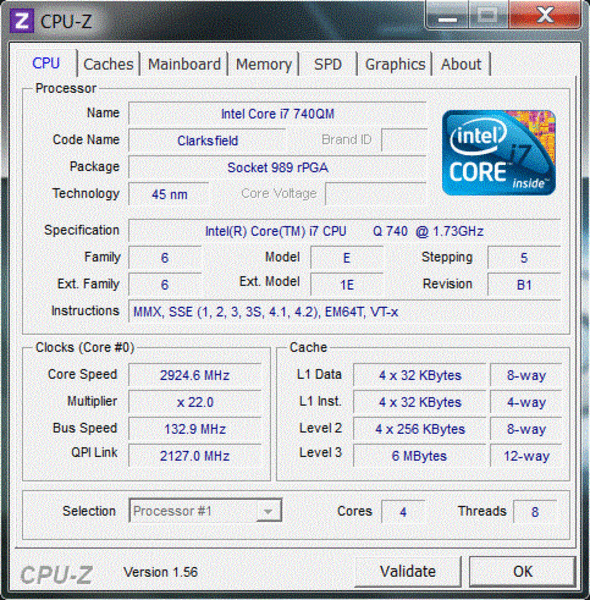Minimize the CPU-Z window
The width and height of the screenshot is (590, 600).
point(447,16)
